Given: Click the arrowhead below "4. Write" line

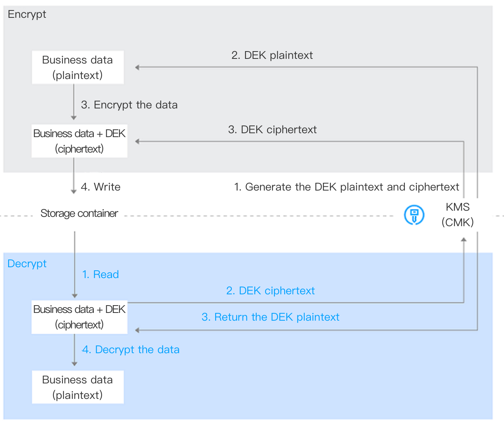Looking at the screenshot, I should tap(74, 192).
